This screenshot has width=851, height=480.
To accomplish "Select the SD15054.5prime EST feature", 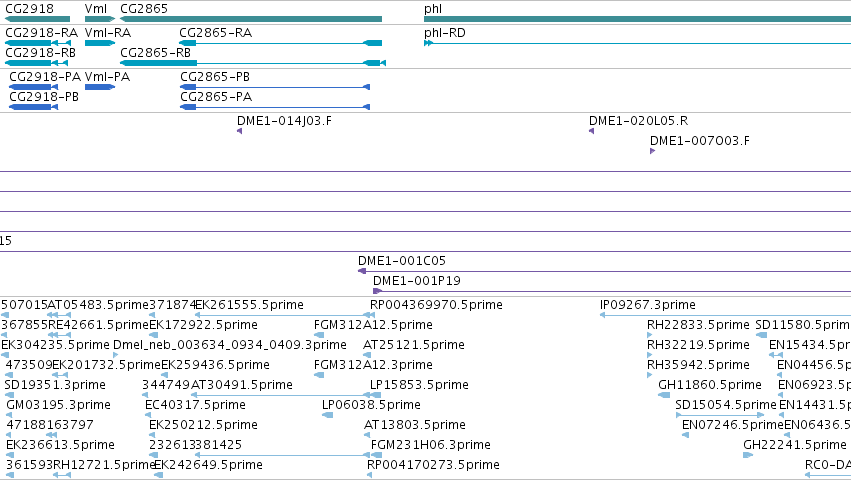I will coord(720,415).
